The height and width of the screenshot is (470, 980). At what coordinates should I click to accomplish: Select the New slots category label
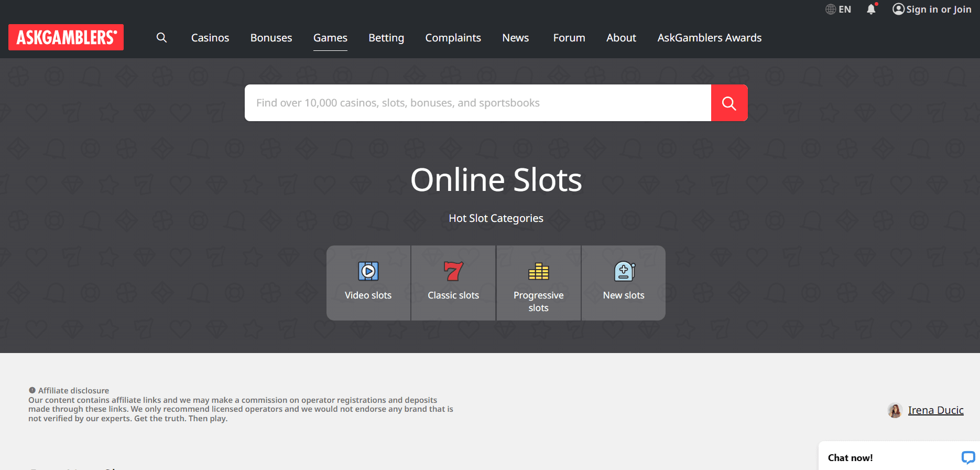tap(624, 295)
